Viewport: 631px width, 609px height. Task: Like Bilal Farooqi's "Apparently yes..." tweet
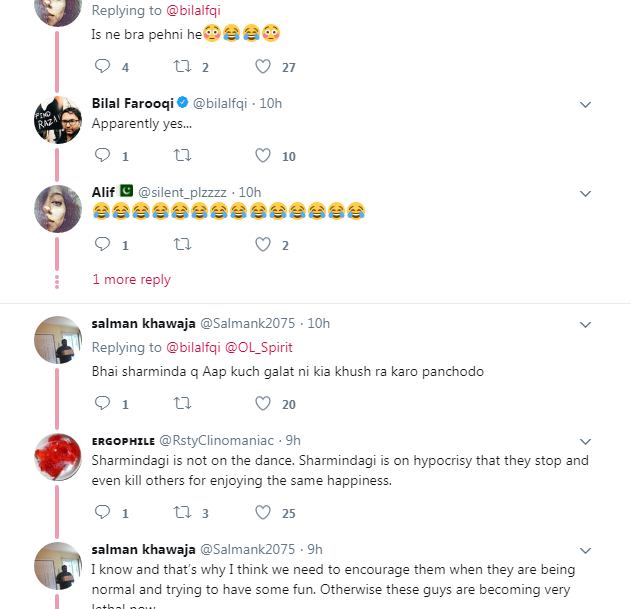coord(263,156)
